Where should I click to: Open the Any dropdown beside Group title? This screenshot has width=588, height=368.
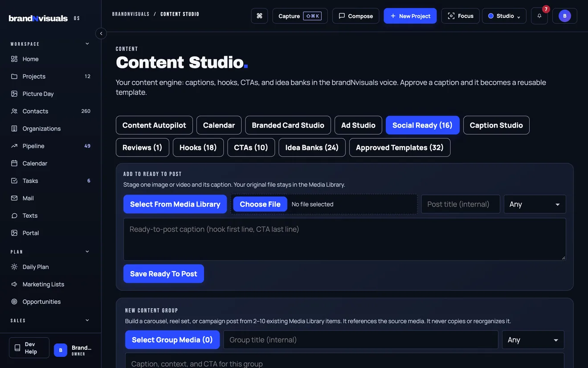point(533,340)
